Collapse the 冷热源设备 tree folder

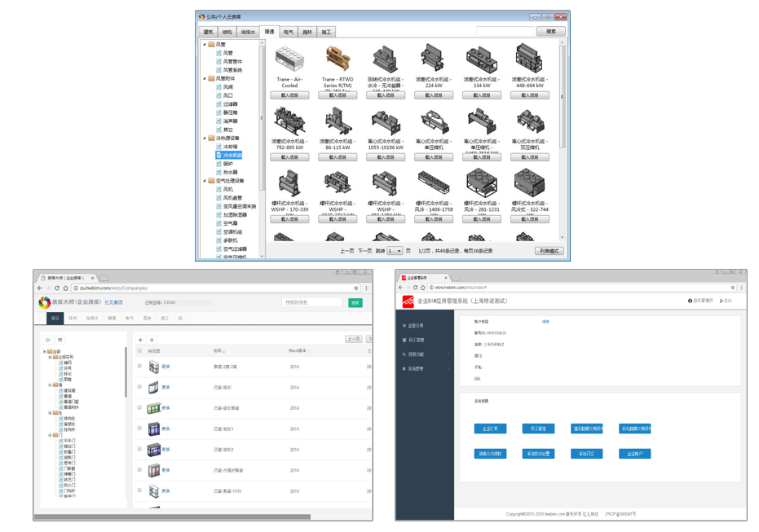click(205, 138)
